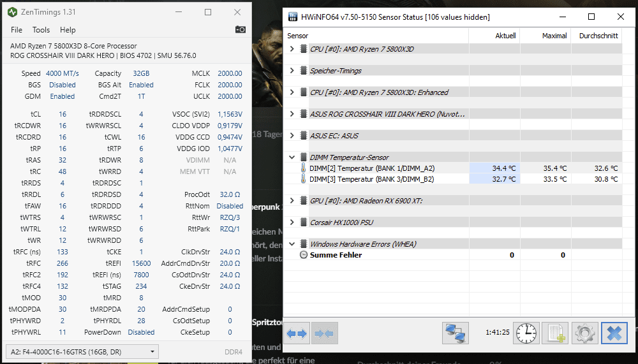This screenshot has width=638, height=364.
Task: Click the ProcOdt 32.0 Ω value
Action: pyautogui.click(x=230, y=194)
